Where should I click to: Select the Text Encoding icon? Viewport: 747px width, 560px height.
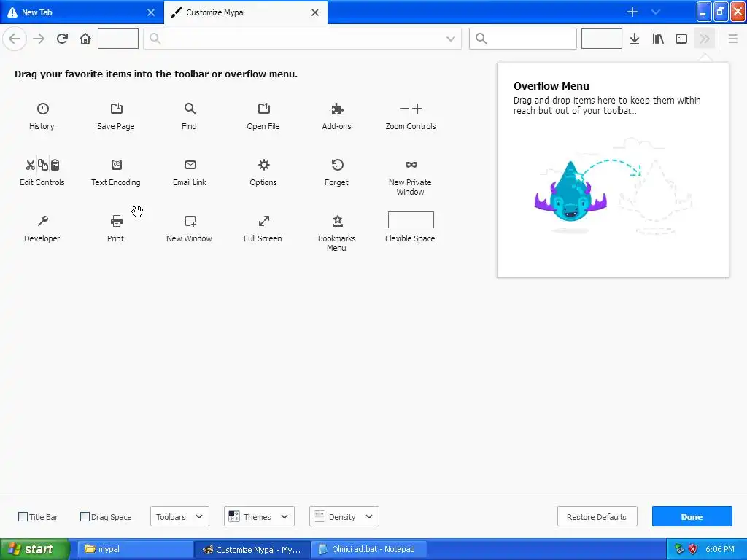116,165
